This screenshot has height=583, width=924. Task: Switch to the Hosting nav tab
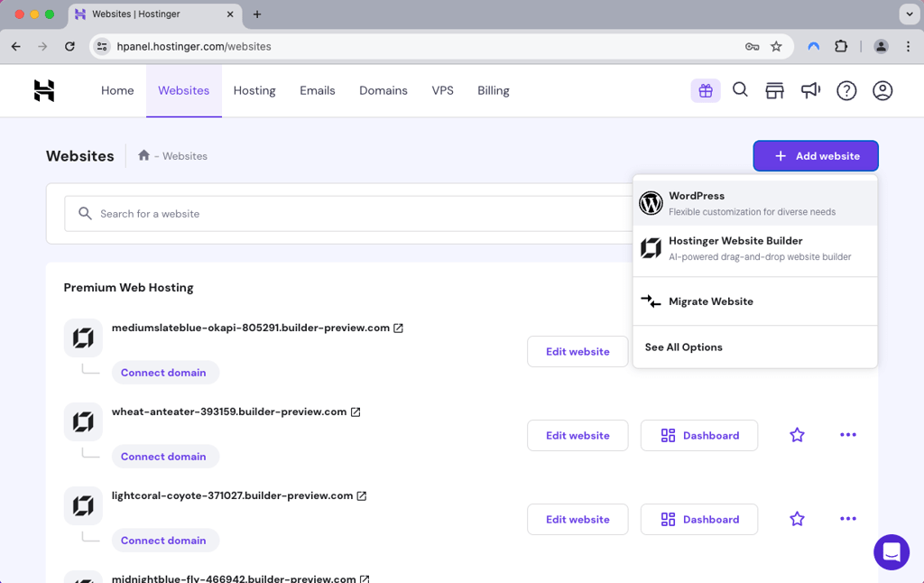(x=254, y=90)
